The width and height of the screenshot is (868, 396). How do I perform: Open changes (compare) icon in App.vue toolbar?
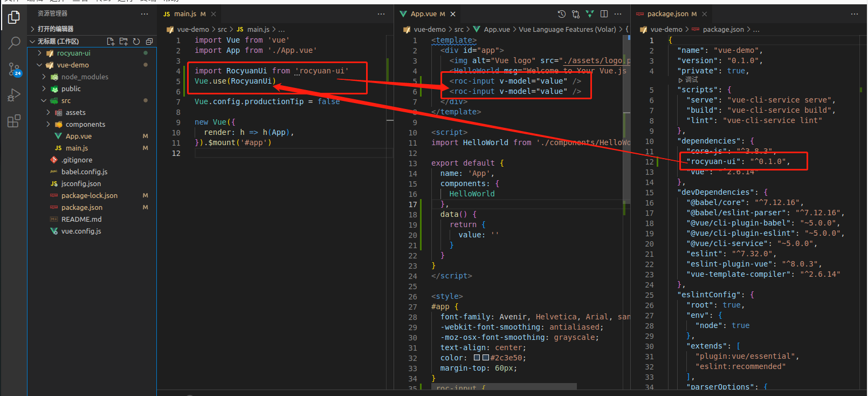575,14
